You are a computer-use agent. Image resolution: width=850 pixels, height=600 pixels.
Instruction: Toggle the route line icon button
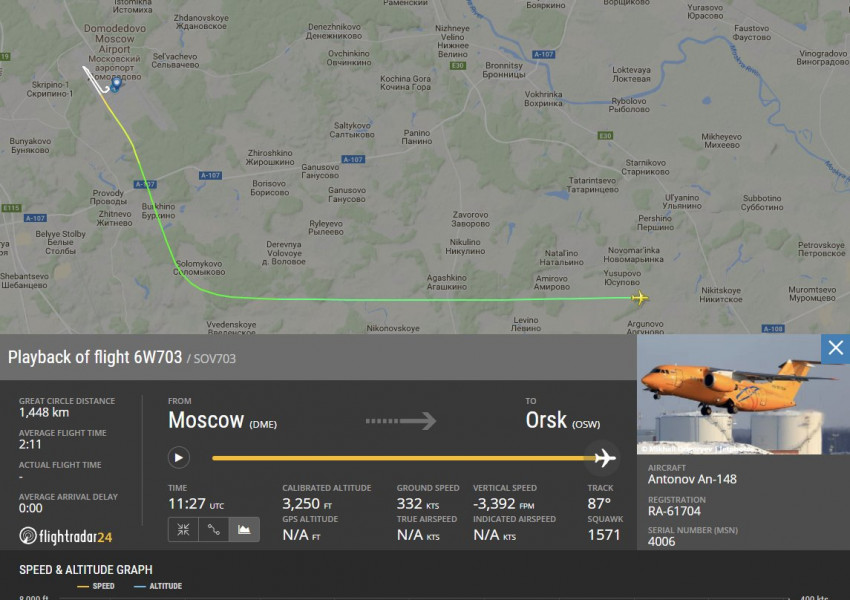[x=214, y=530]
